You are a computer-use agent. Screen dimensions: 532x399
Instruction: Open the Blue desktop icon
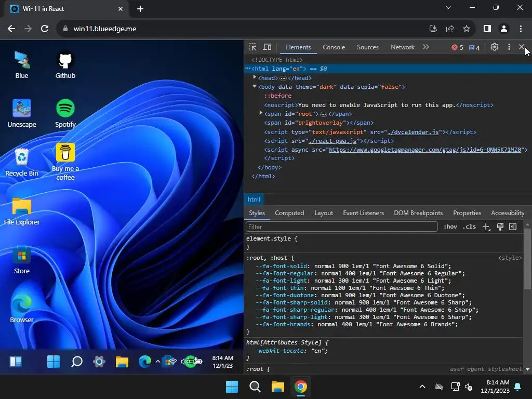coord(22,65)
